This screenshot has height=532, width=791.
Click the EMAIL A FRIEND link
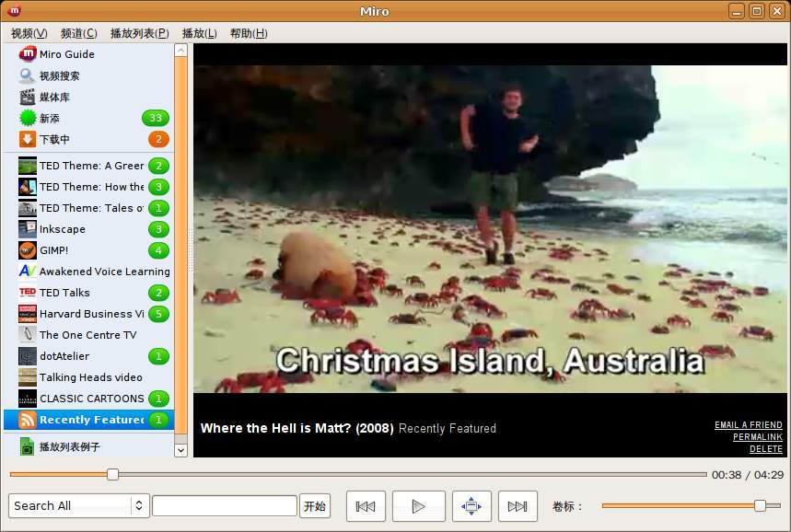click(x=748, y=425)
